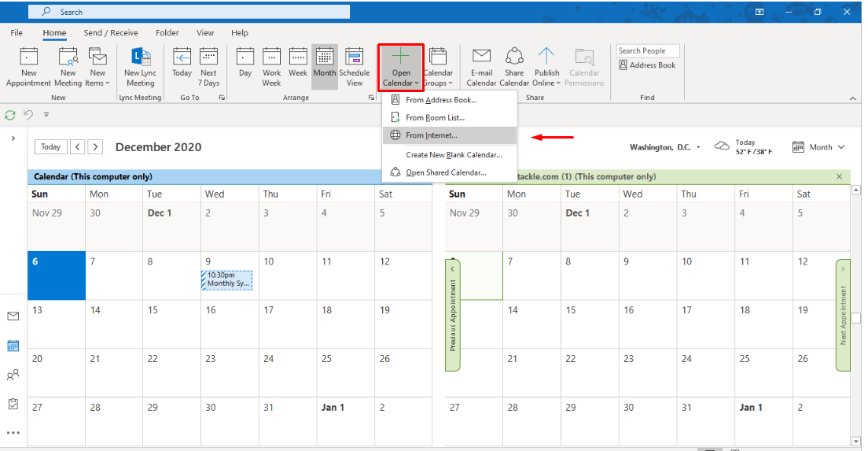Open the Folder tab
The width and height of the screenshot is (868, 451).
(167, 33)
